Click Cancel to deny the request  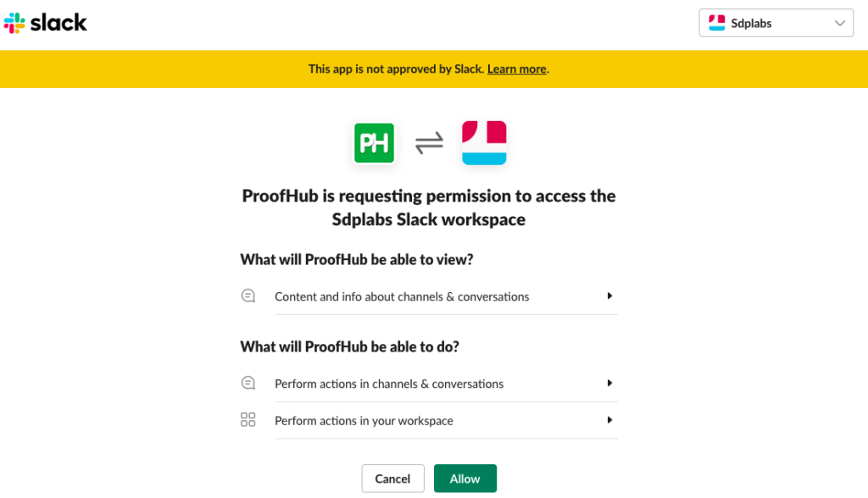pos(392,478)
